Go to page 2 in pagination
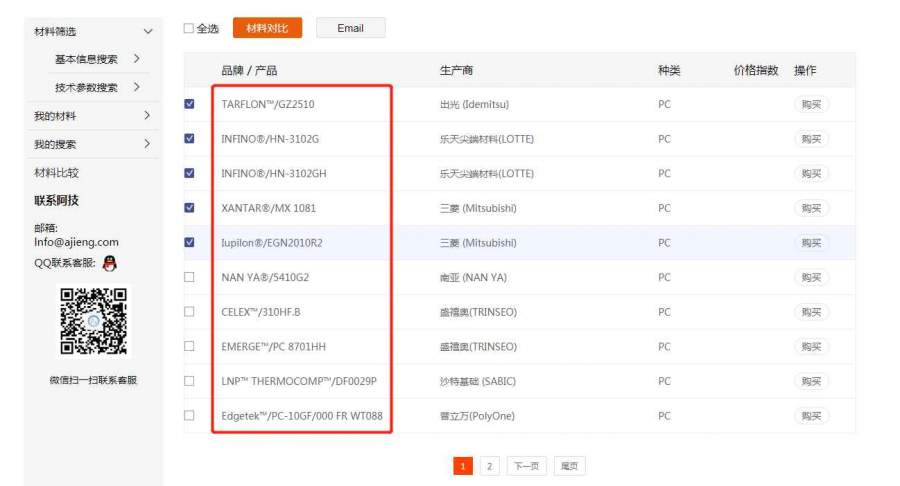Viewport: 900px width, 486px height. coord(490,466)
